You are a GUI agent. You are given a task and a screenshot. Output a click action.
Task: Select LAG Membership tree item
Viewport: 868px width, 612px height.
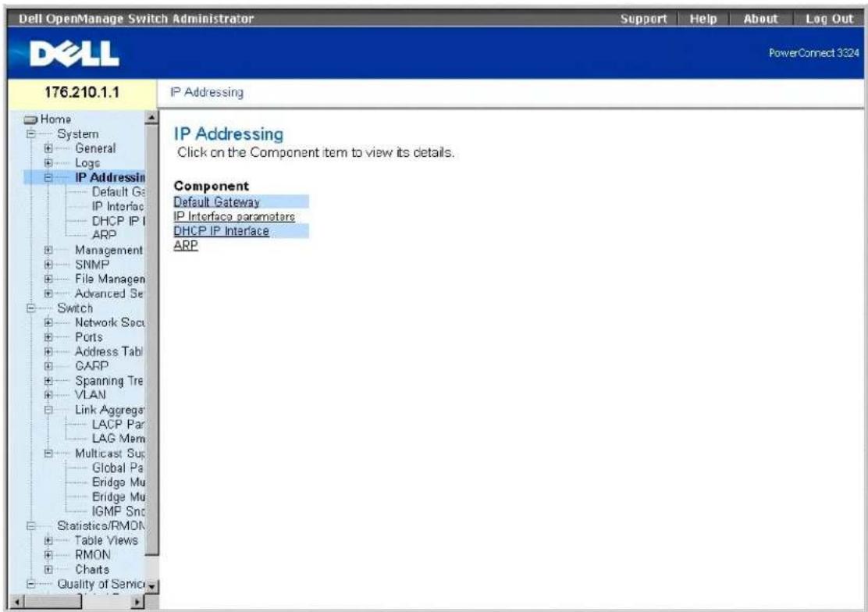(x=119, y=439)
